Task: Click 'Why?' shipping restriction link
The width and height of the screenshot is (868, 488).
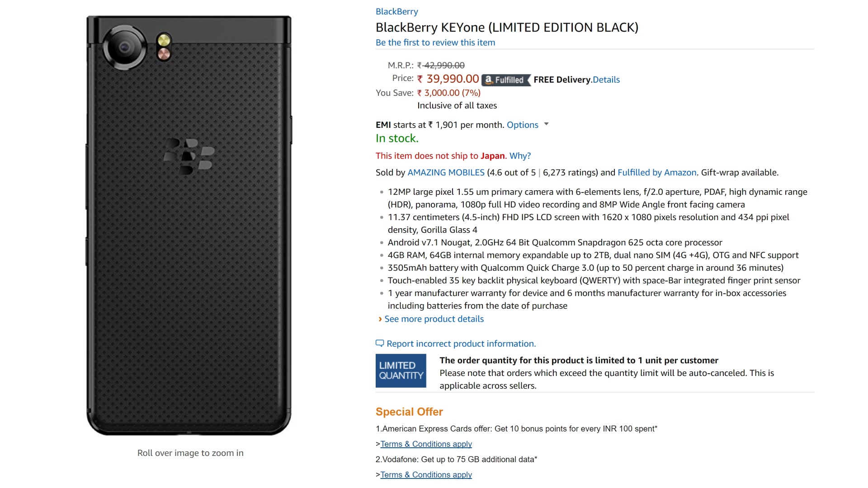Action: point(520,156)
